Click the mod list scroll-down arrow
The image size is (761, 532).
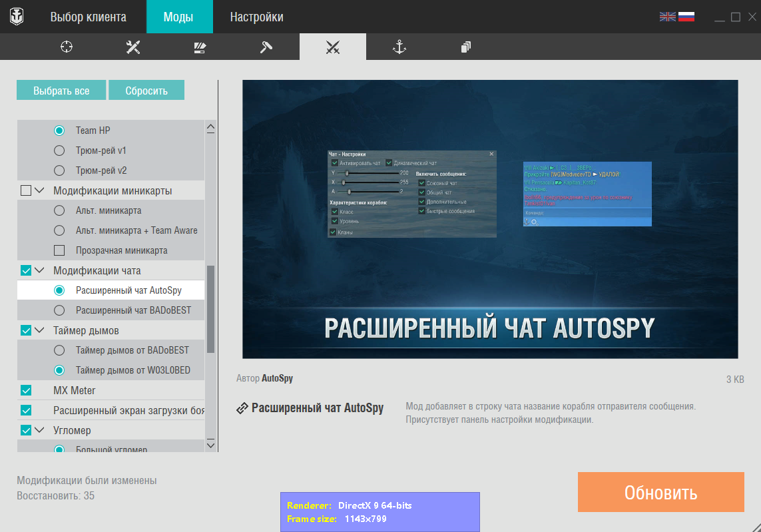pos(210,445)
